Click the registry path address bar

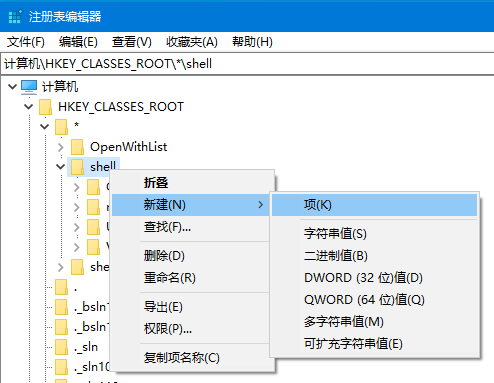point(248,64)
